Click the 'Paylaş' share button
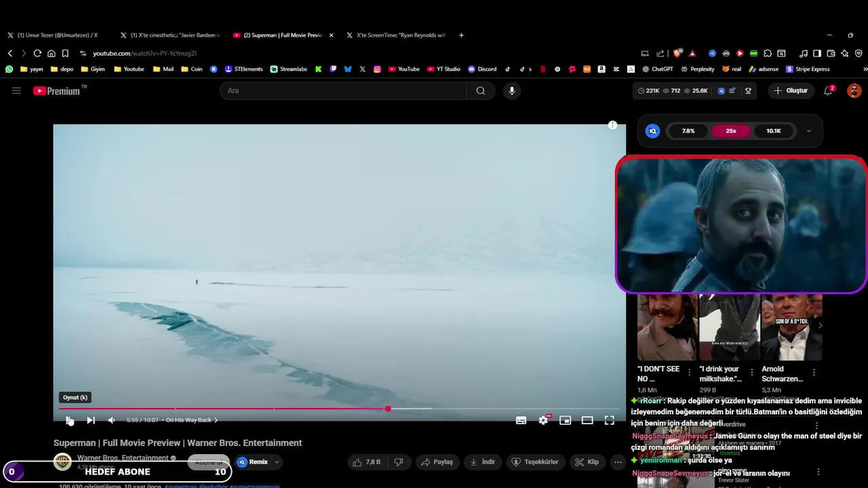The width and height of the screenshot is (868, 488). pyautogui.click(x=437, y=462)
